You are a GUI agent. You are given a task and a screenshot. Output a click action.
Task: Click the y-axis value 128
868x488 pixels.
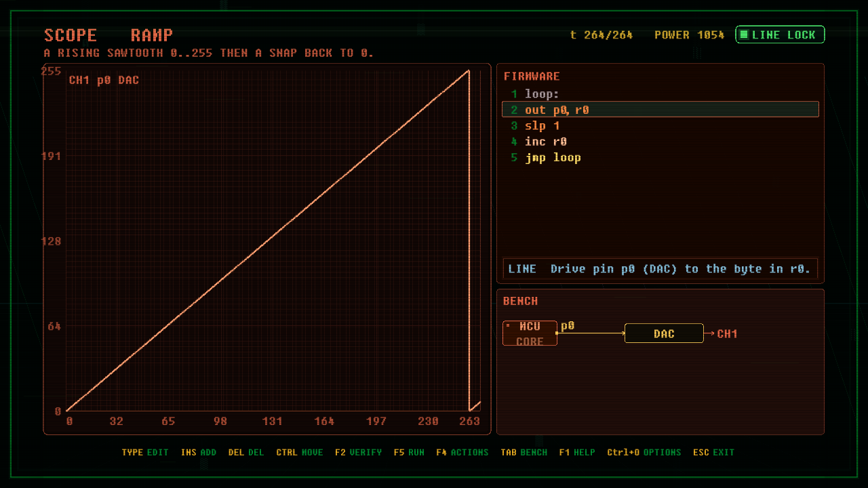52,241
